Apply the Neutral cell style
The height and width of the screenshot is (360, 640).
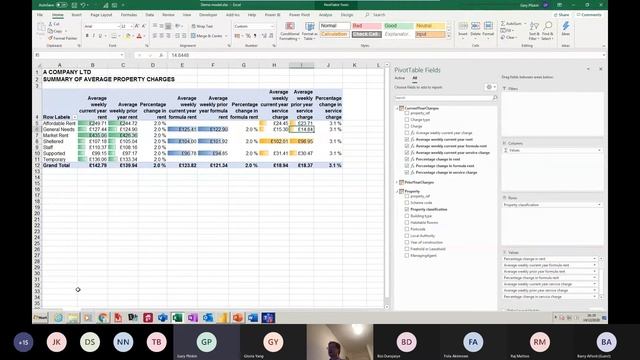430,26
